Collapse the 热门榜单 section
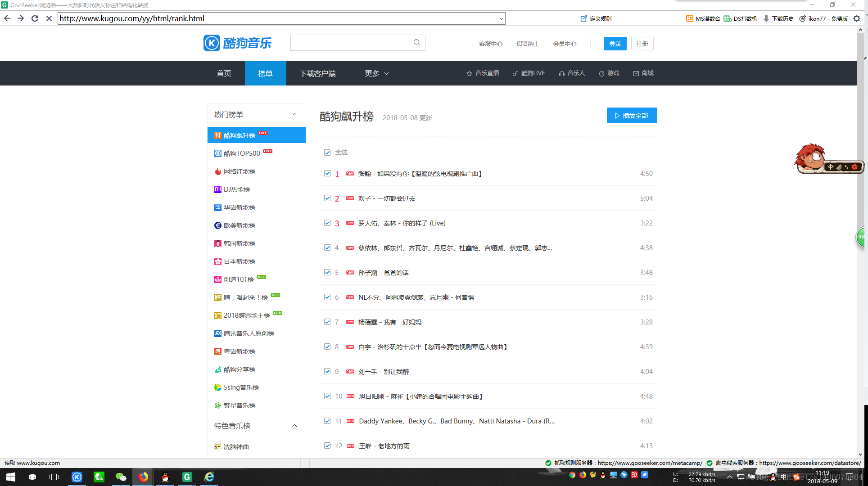The image size is (868, 486). 295,114
